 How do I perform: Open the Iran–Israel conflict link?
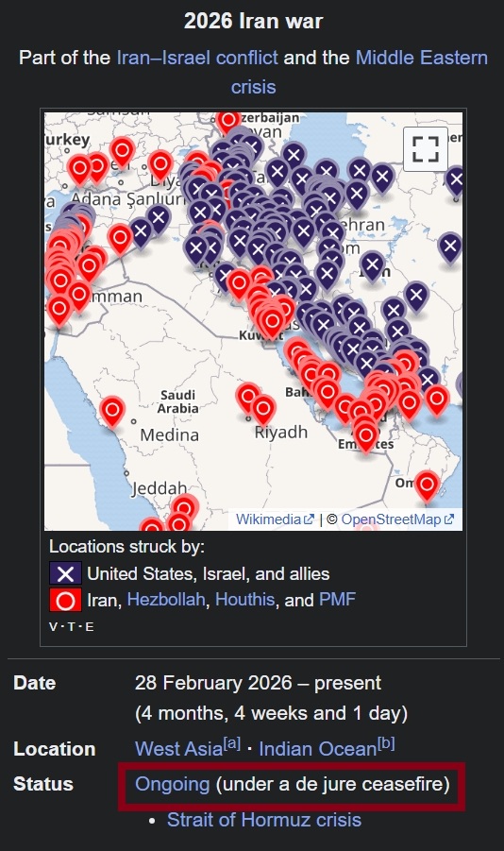(x=197, y=58)
